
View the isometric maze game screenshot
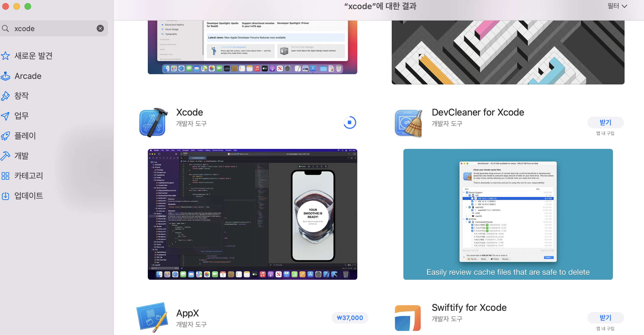tap(508, 52)
